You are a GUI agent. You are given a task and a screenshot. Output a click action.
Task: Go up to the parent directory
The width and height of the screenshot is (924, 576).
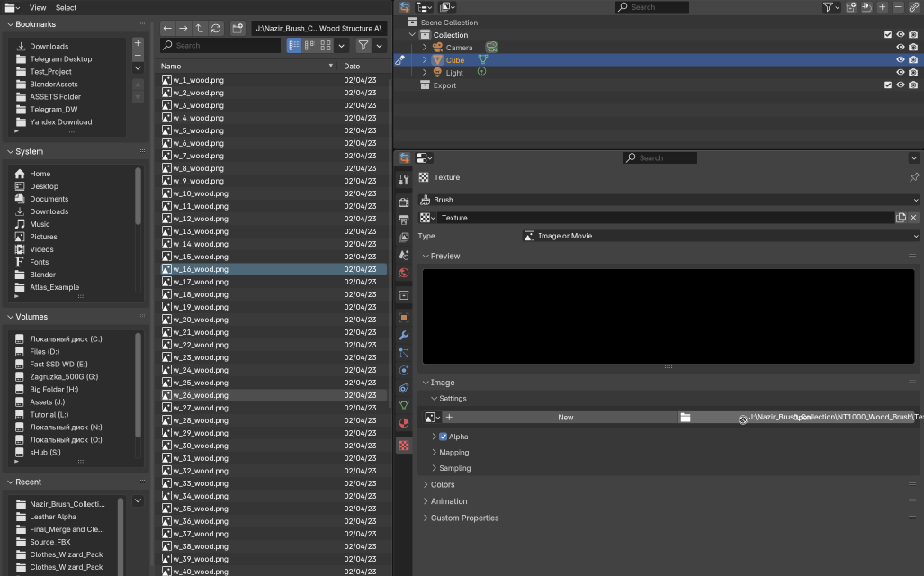click(x=199, y=28)
